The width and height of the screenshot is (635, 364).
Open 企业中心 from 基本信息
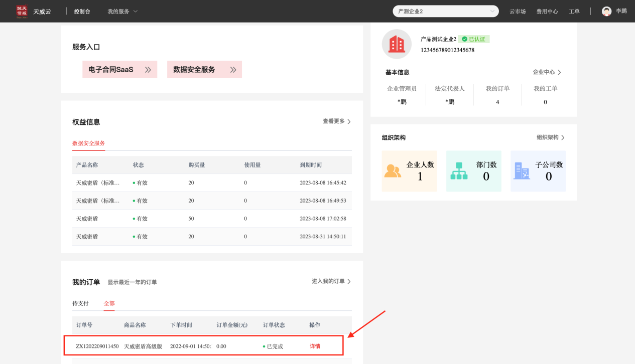click(x=547, y=72)
